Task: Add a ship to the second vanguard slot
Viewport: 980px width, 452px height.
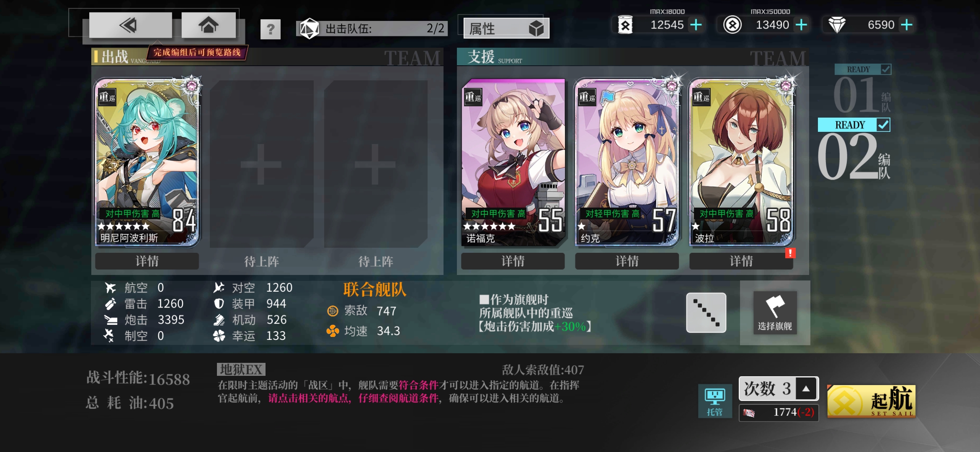Action: click(x=261, y=164)
